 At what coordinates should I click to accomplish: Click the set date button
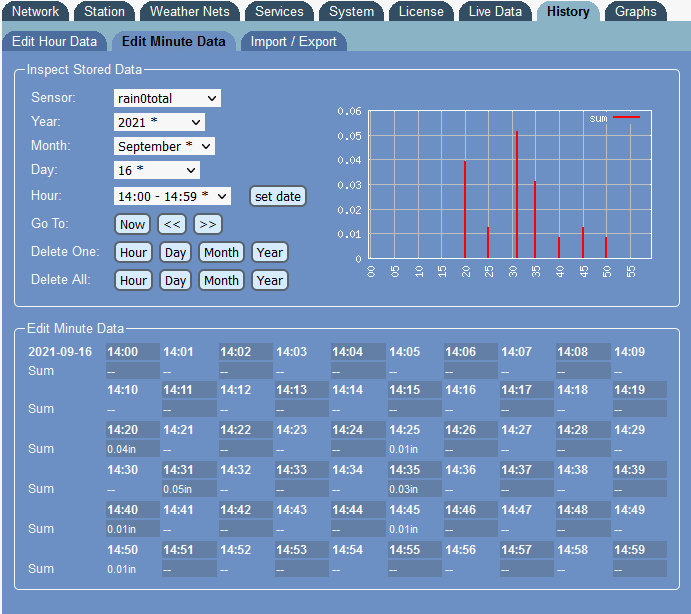278,197
